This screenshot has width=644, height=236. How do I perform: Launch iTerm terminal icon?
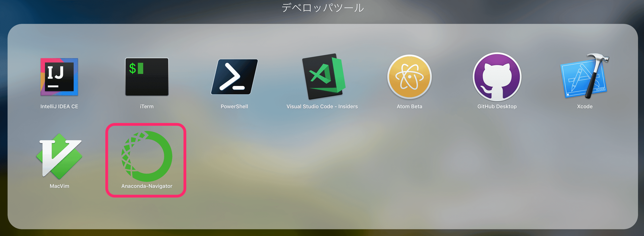tap(147, 77)
